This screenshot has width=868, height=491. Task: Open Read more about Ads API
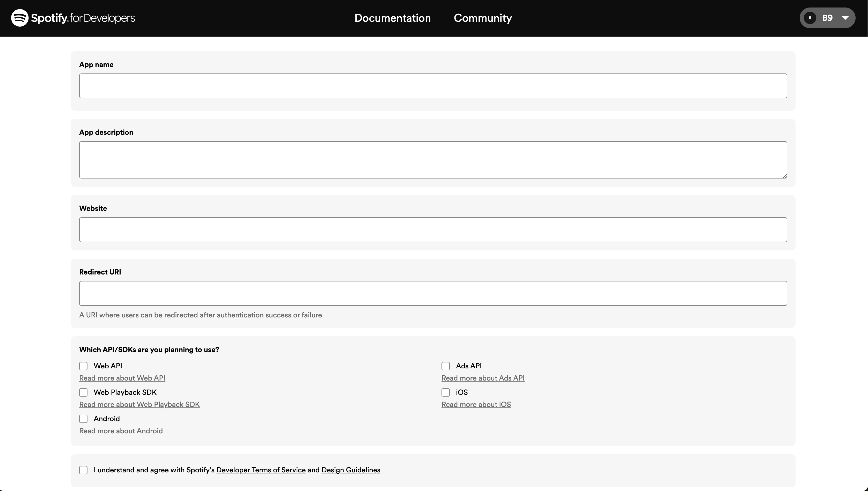coord(483,378)
